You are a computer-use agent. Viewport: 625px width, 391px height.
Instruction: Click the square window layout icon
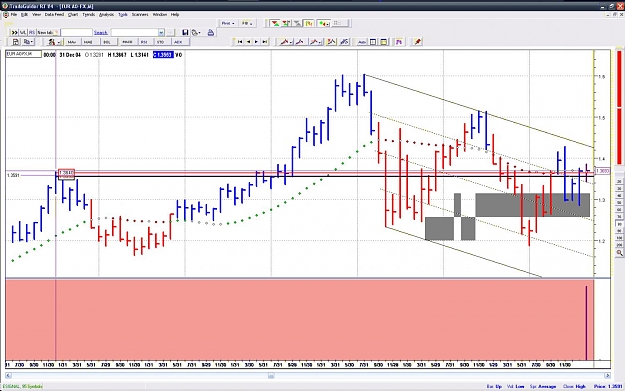[373, 42]
